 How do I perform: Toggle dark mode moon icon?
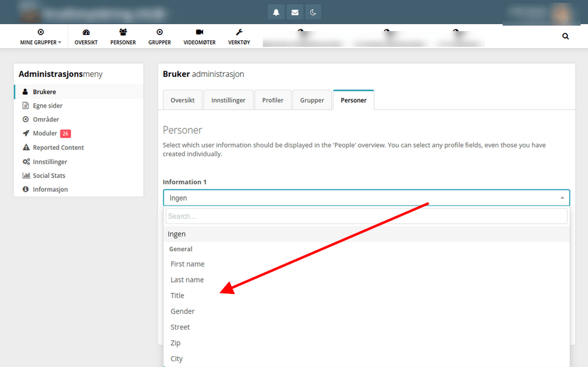[313, 12]
